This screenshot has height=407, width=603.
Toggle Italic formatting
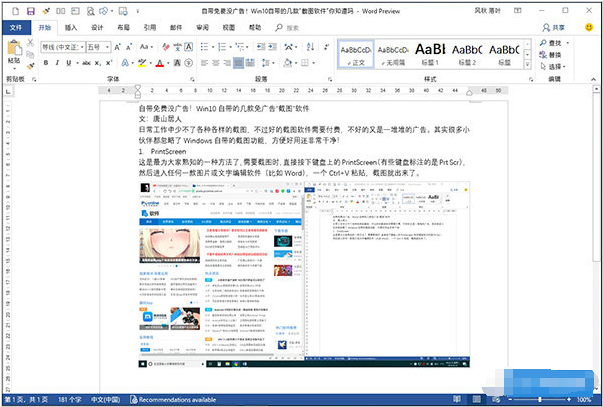[59, 63]
